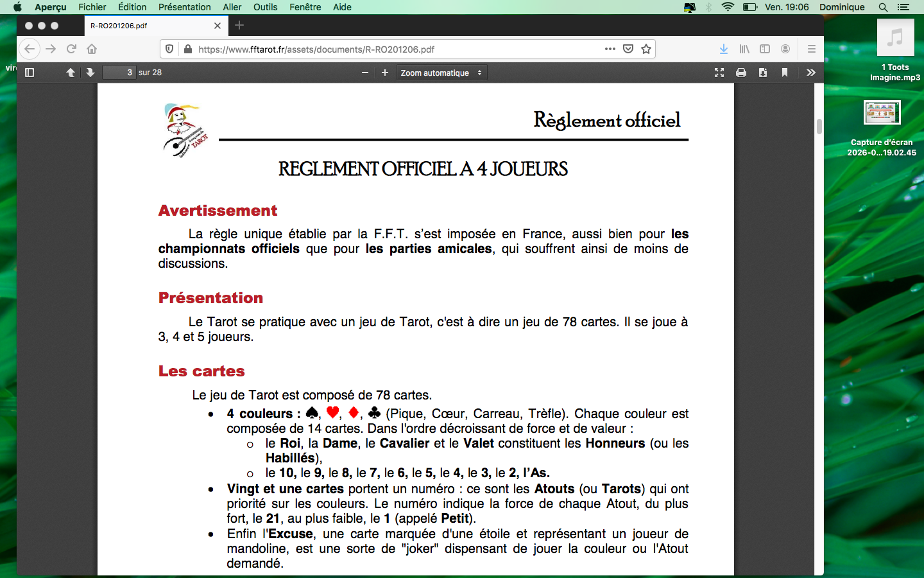This screenshot has height=578, width=924.
Task: Click the PDF page number field
Action: (119, 73)
